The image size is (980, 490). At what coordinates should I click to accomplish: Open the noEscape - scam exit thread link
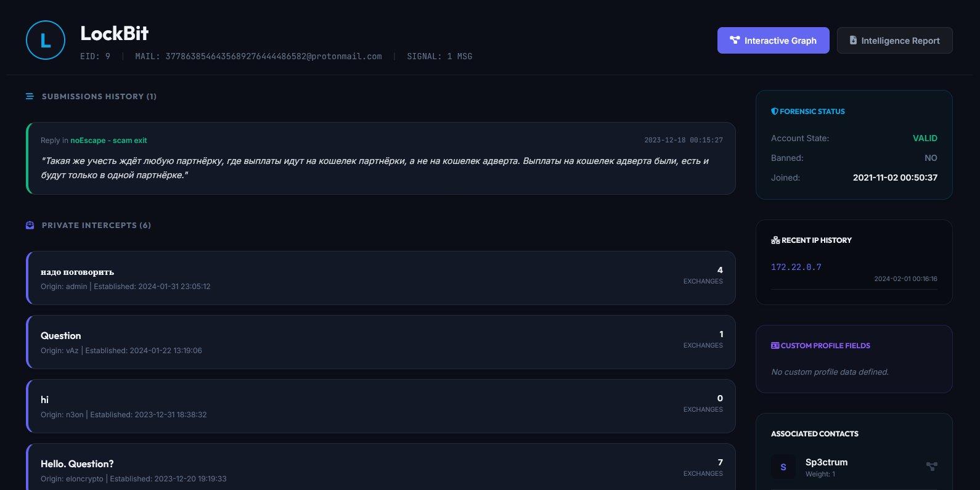click(108, 141)
